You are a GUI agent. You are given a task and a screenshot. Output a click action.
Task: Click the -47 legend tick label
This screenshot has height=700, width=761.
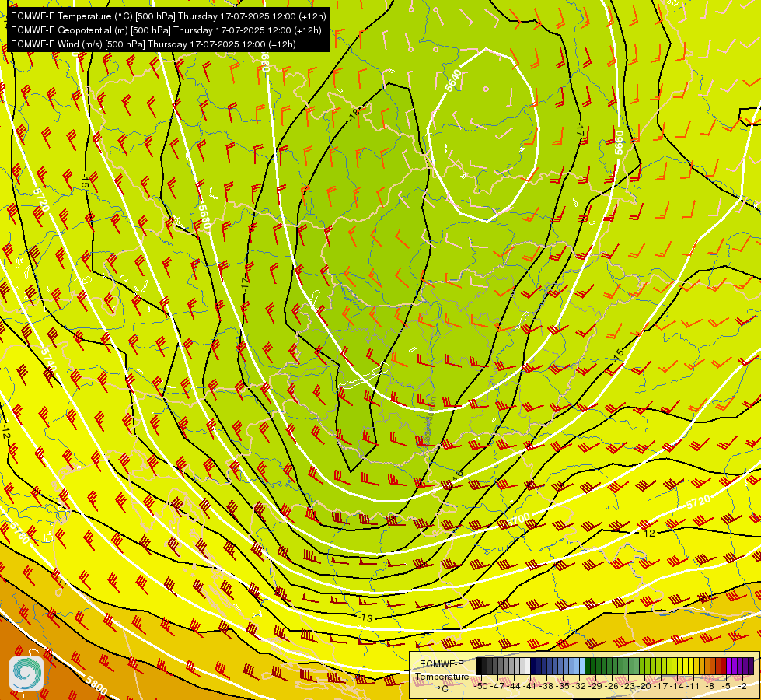tap(498, 686)
